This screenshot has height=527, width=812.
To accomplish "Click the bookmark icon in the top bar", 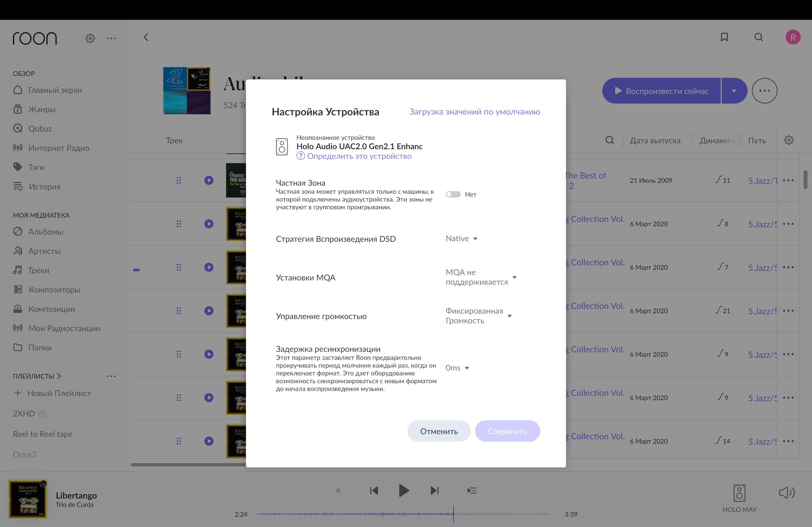I will pyautogui.click(x=724, y=37).
